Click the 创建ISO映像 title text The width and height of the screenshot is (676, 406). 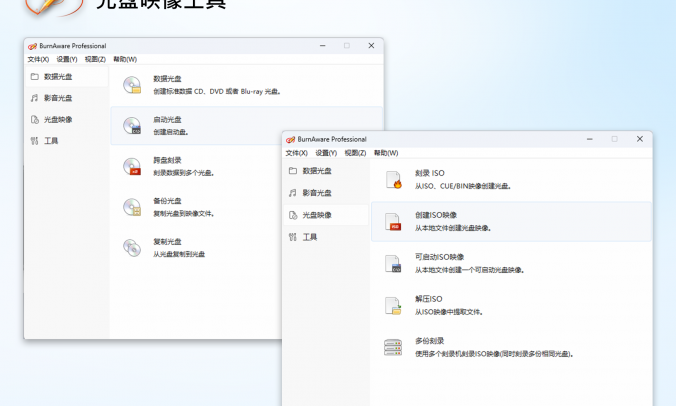click(436, 215)
